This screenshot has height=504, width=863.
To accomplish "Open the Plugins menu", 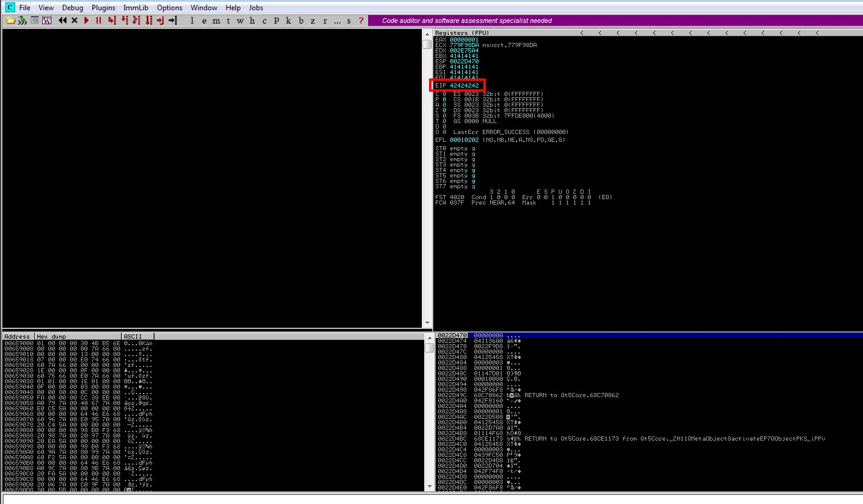I will [104, 8].
